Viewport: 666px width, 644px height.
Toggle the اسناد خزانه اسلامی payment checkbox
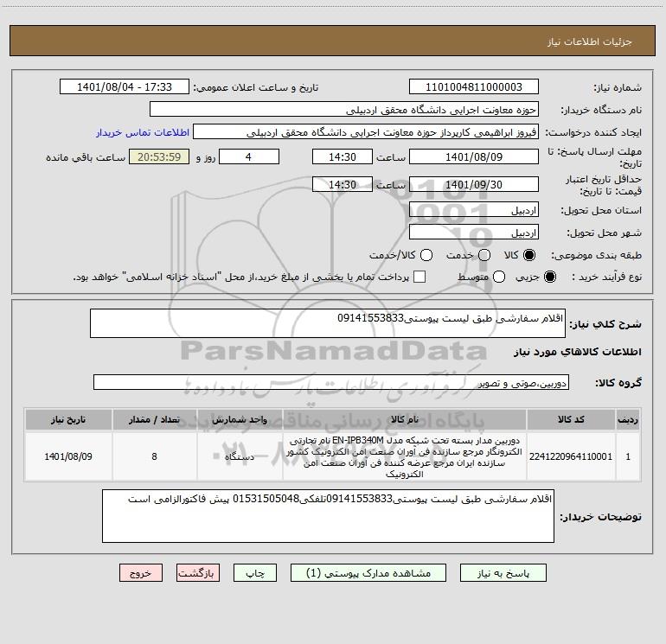click(419, 277)
